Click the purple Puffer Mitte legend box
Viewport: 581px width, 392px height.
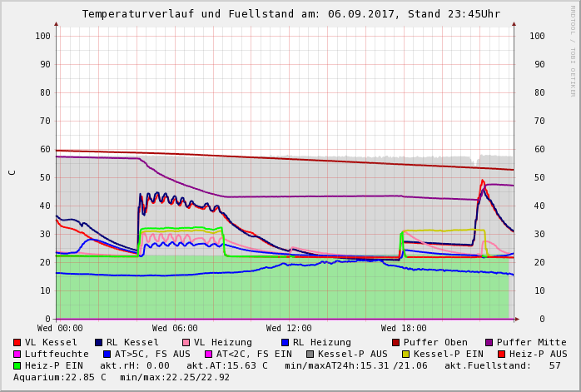pyautogui.click(x=489, y=342)
